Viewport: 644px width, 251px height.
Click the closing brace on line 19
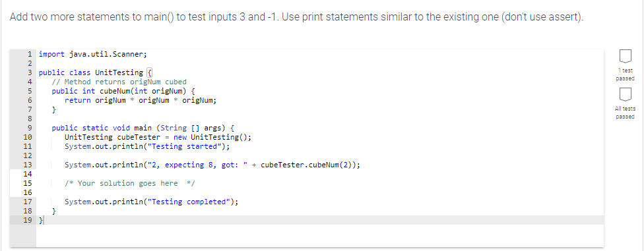[41, 220]
